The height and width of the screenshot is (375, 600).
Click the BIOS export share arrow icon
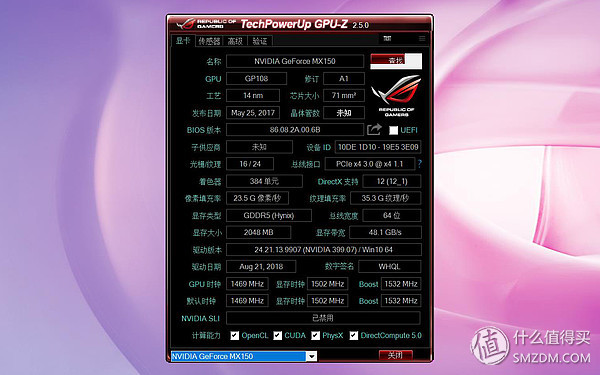[x=374, y=130]
